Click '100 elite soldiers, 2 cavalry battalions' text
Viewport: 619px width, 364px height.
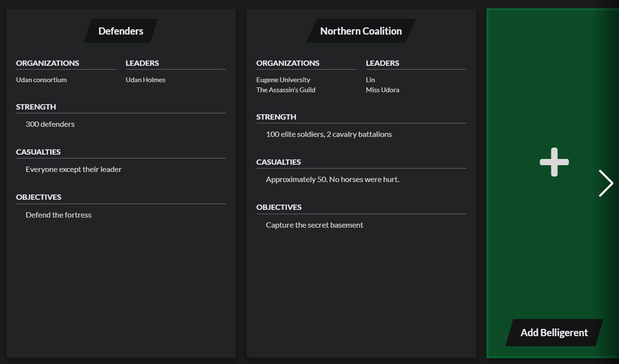click(x=329, y=134)
